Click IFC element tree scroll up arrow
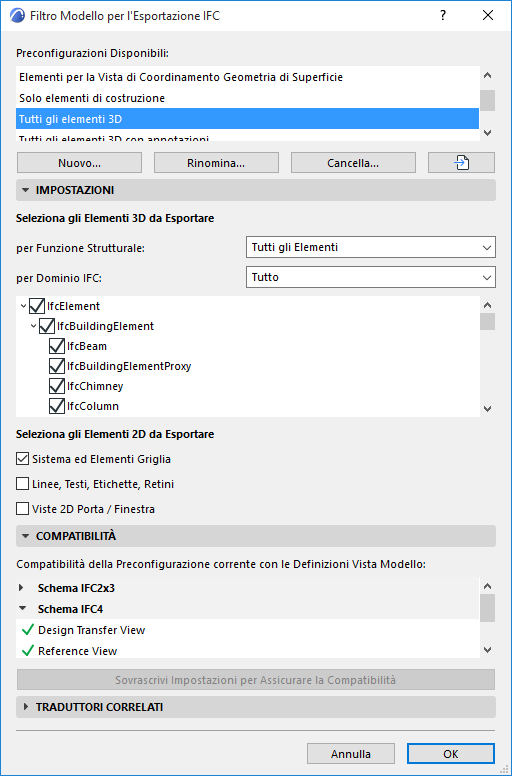 pos(487,305)
